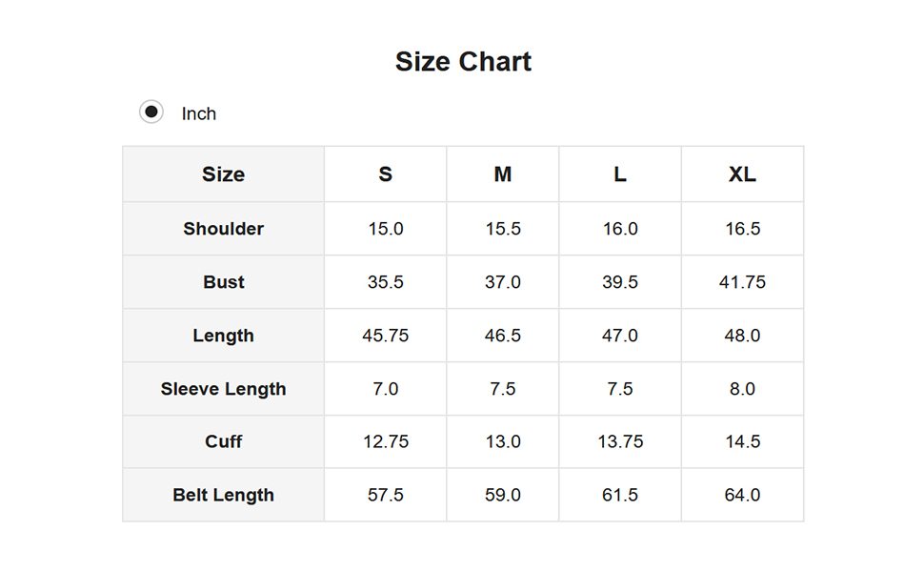Select the Inch radio button

click(151, 112)
